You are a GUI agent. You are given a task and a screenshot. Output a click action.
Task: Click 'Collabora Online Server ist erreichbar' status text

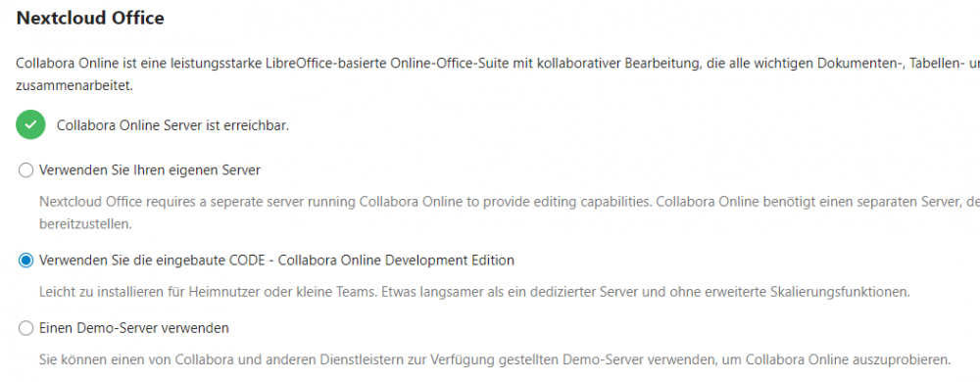click(x=172, y=125)
